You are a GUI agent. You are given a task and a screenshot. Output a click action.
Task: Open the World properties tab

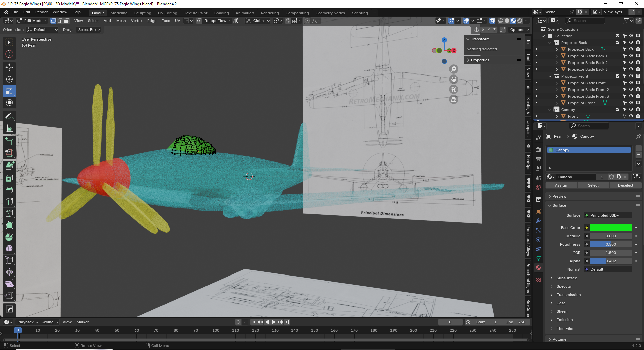pyautogui.click(x=538, y=187)
